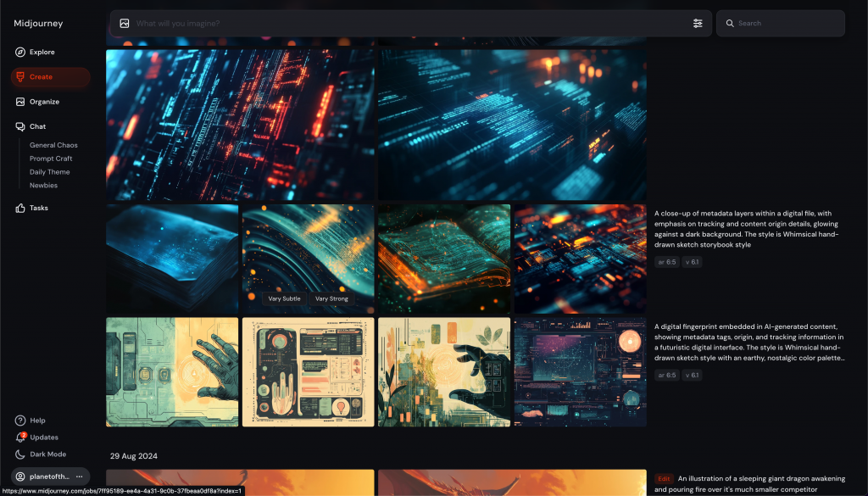Click the red Edit tag
Image resolution: width=868 pixels, height=496 pixels.
664,479
